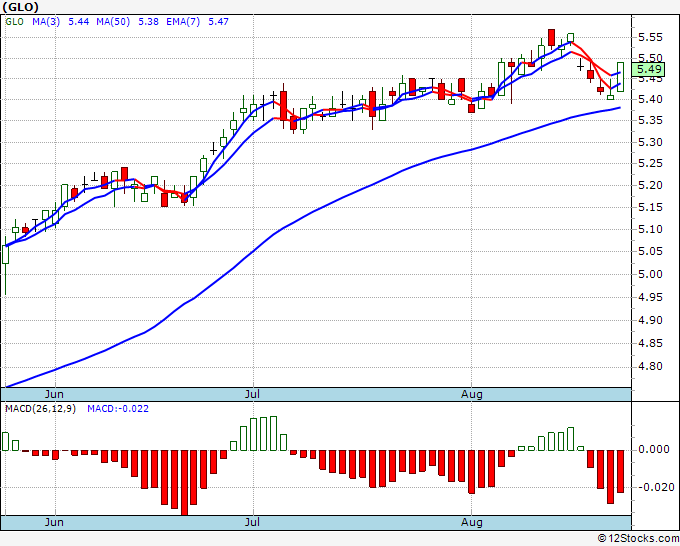This screenshot has width=680, height=546.
Task: Click Jun on the MACD panel time axis
Action: 54,522
